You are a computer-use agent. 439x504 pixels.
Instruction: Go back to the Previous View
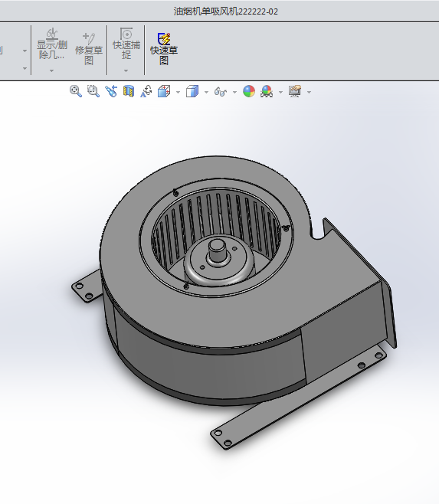tap(111, 91)
